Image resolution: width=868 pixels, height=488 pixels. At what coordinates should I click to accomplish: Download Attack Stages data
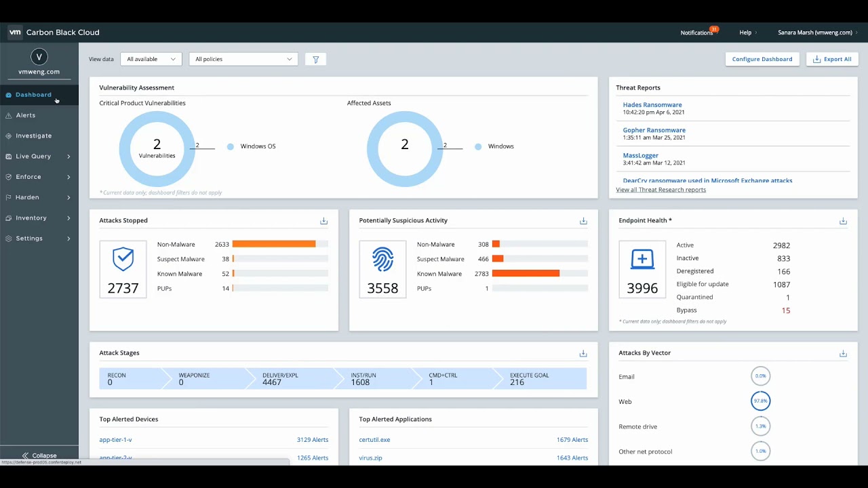583,353
